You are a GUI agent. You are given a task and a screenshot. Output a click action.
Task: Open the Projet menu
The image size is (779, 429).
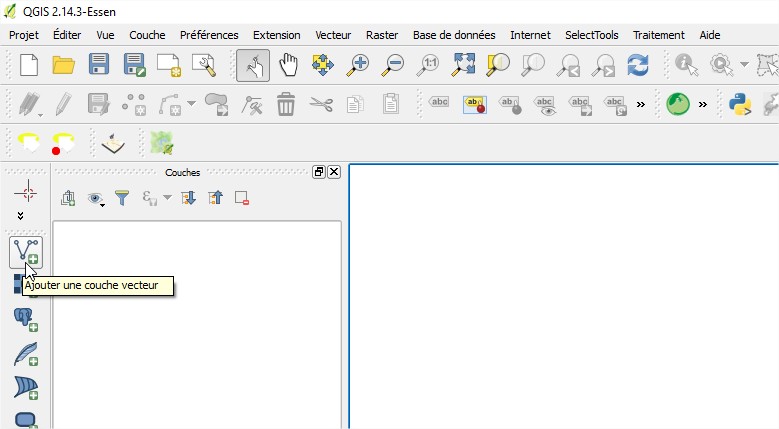(x=24, y=35)
